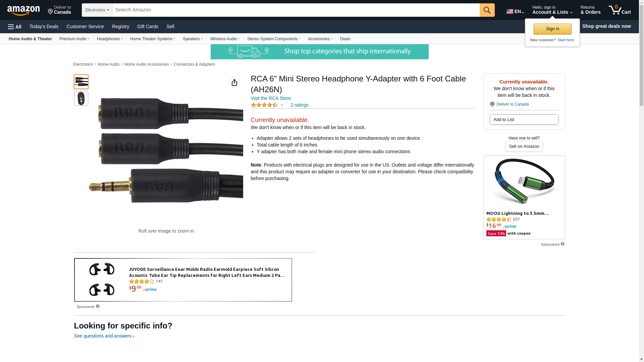The image size is (644, 362).
Task: Go to Gift Cards
Action: coord(148,26)
